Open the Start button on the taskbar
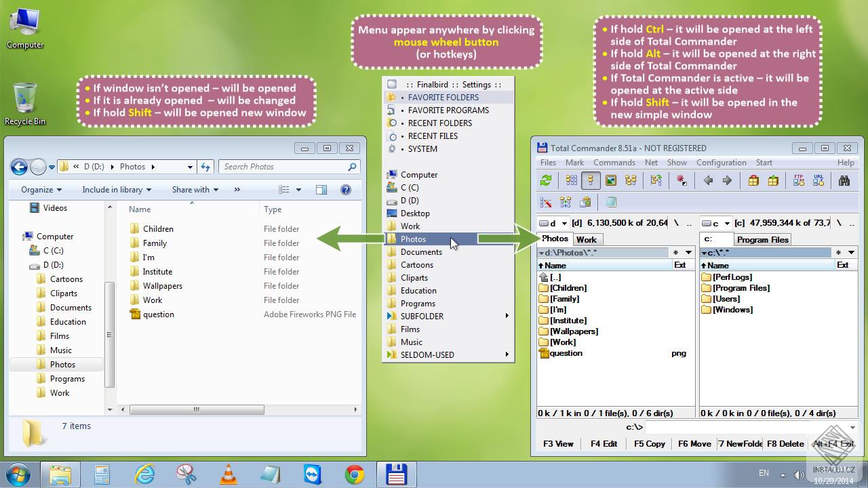Viewport: 868px width, 488px height. (x=18, y=474)
